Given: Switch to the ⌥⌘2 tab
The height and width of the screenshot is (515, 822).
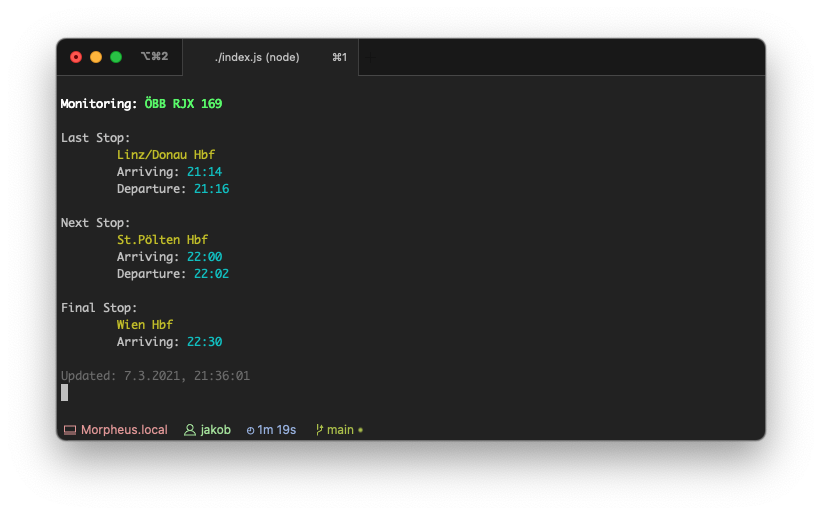Looking at the screenshot, I should click(154, 56).
